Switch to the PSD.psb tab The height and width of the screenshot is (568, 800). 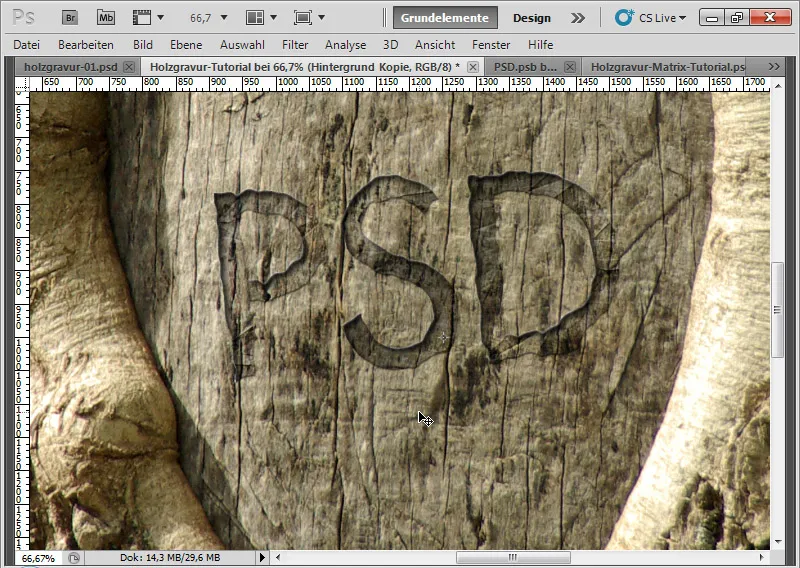tap(525, 67)
